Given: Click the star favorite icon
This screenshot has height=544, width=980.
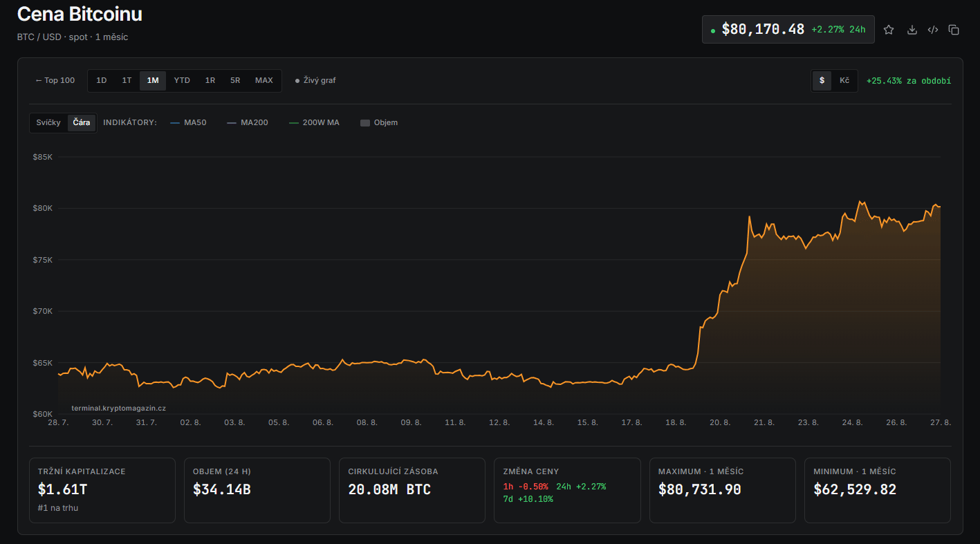Looking at the screenshot, I should pyautogui.click(x=889, y=30).
